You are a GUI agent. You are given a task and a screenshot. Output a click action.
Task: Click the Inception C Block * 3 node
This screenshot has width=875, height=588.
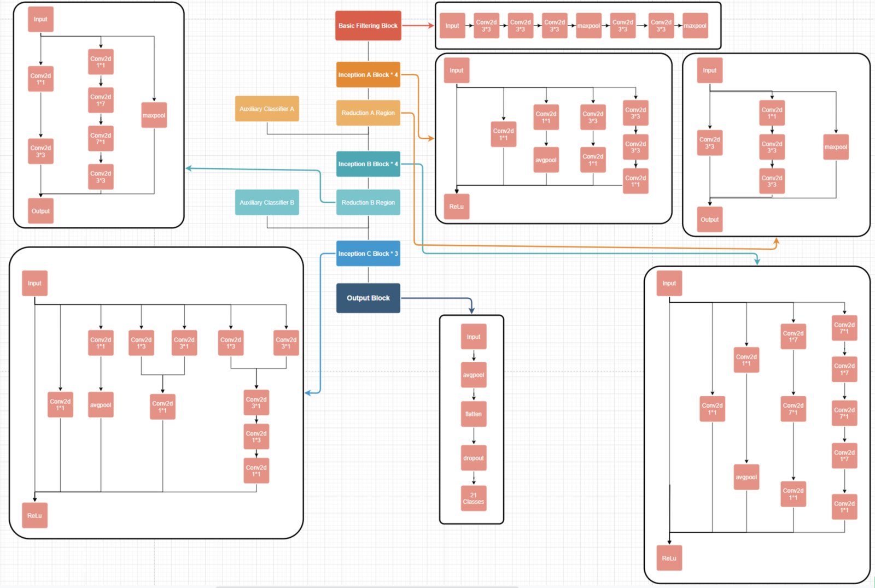click(x=367, y=253)
